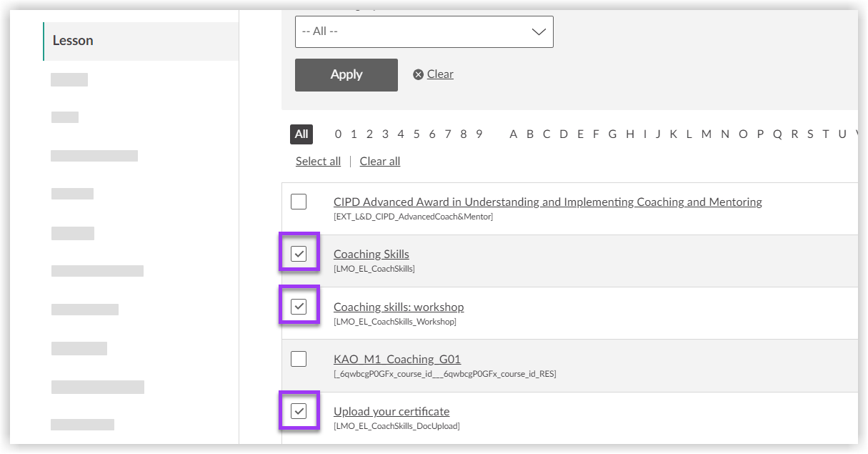Uncheck the Coaching Skills checkbox

pyautogui.click(x=299, y=254)
